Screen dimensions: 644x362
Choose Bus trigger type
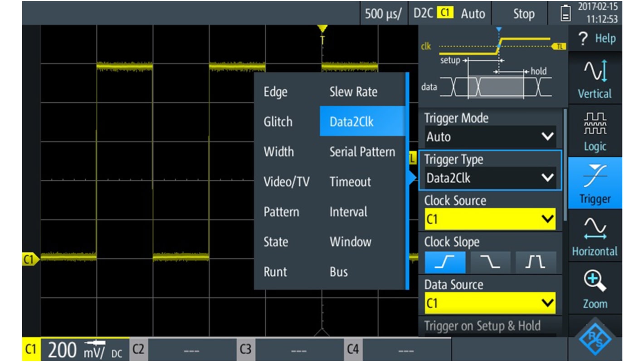click(x=339, y=272)
